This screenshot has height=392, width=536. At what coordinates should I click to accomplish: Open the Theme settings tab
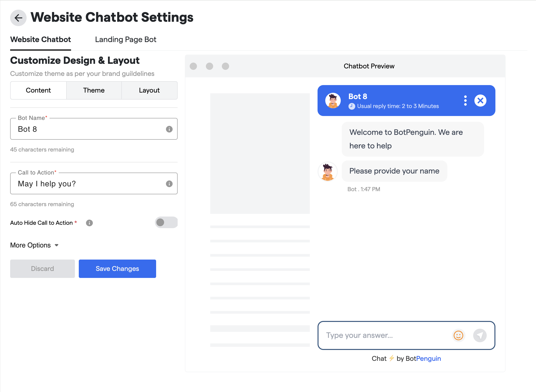[94, 90]
